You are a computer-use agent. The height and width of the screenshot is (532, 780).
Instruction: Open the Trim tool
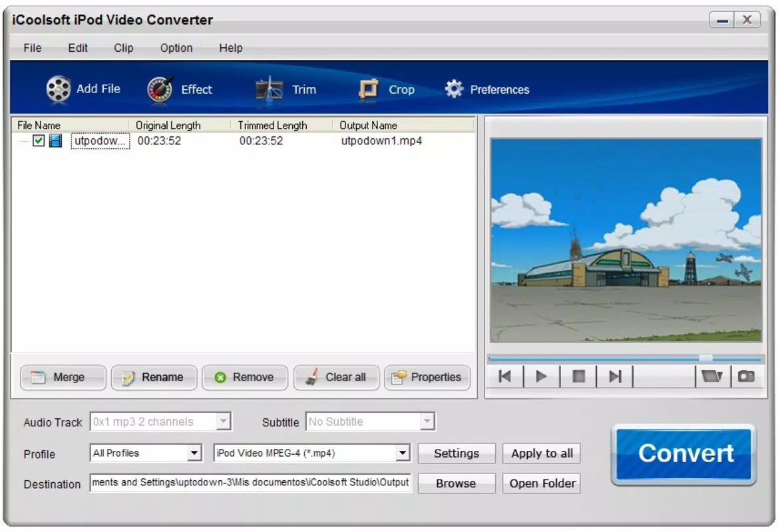point(286,90)
